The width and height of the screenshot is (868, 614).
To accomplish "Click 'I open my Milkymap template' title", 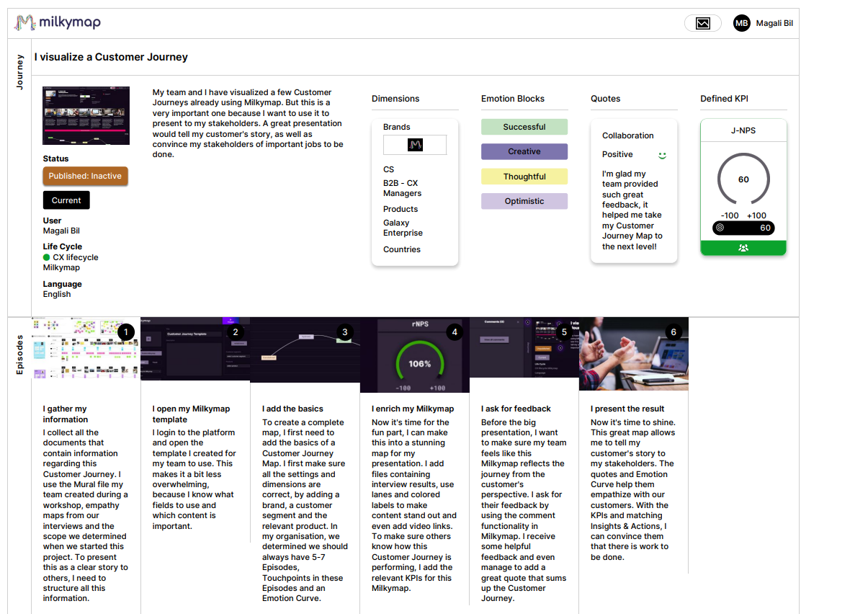I will (192, 414).
